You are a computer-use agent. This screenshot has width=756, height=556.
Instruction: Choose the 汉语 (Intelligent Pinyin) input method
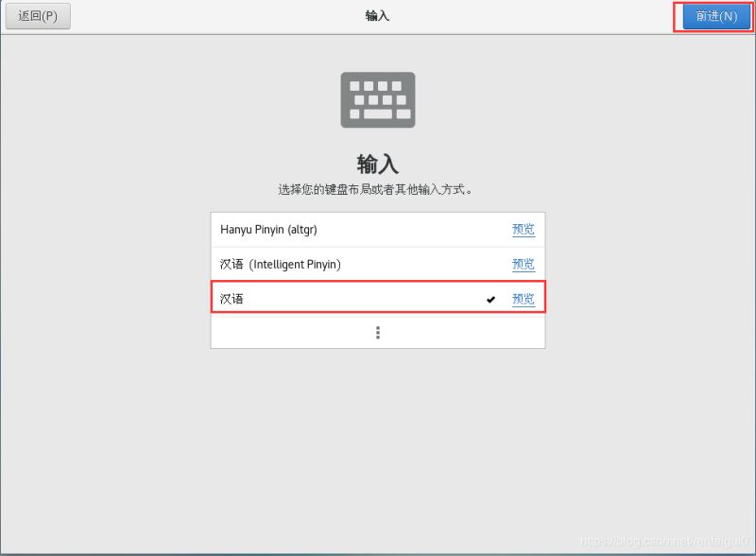click(x=377, y=264)
